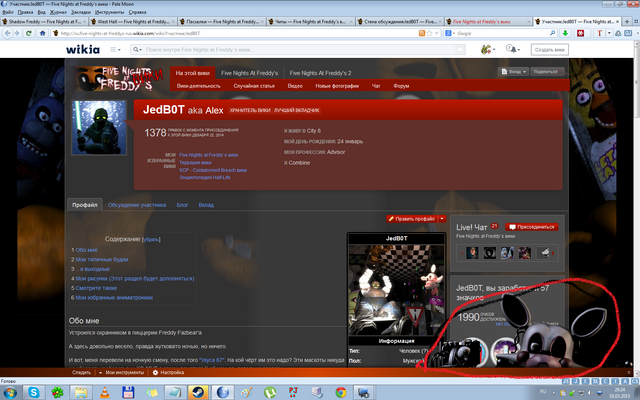Open the Wikia logo home link
Screen dimensions: 640x400
pyautogui.click(x=83, y=49)
